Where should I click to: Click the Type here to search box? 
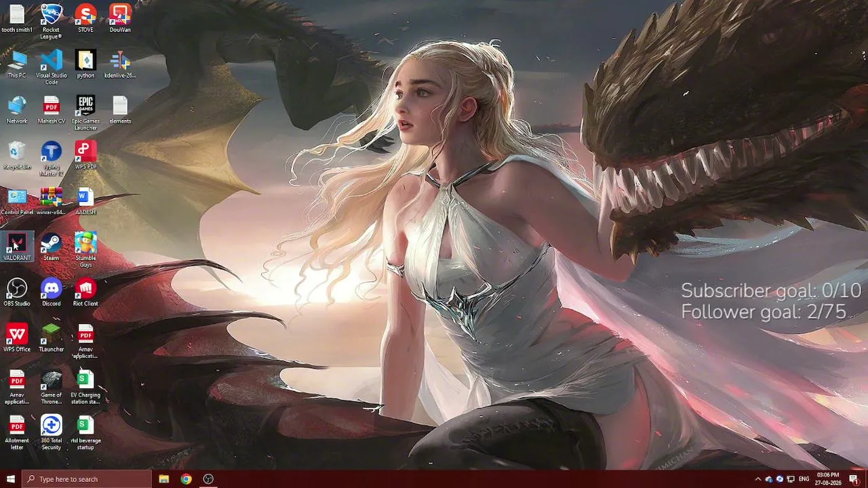click(x=87, y=479)
